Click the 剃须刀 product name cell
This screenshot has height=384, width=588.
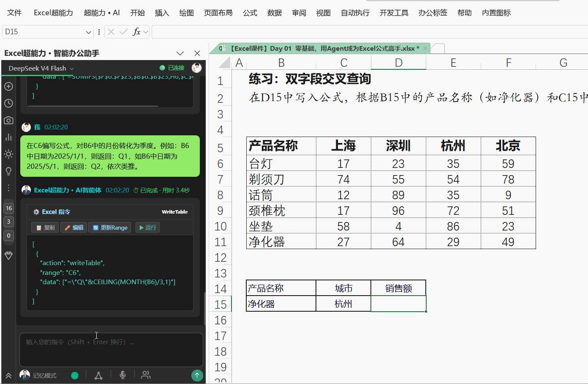[281, 179]
